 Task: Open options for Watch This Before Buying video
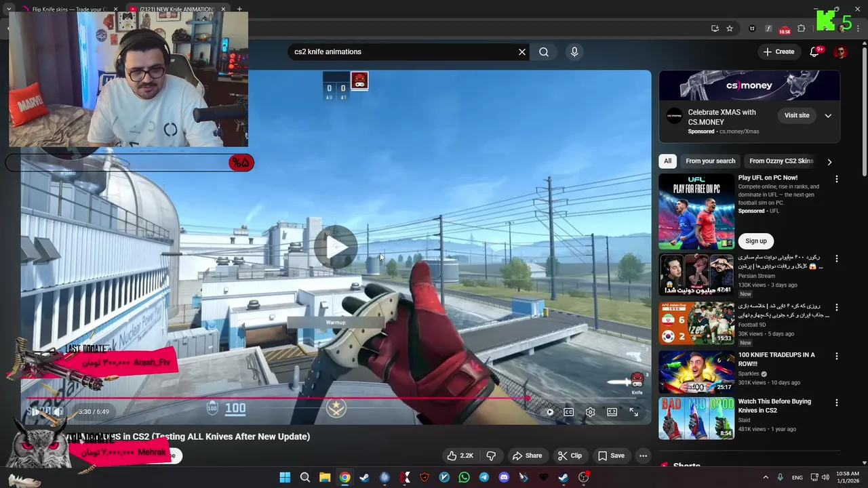point(836,403)
